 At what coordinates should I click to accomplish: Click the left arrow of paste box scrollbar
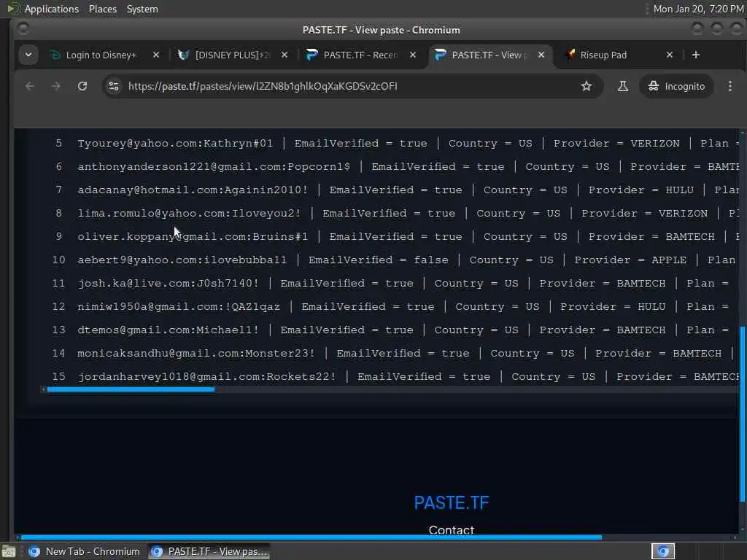[x=43, y=389]
